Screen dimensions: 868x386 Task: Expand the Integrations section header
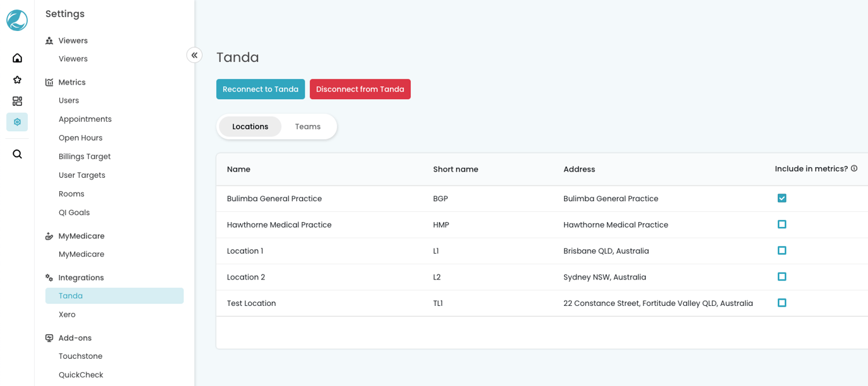pyautogui.click(x=81, y=278)
